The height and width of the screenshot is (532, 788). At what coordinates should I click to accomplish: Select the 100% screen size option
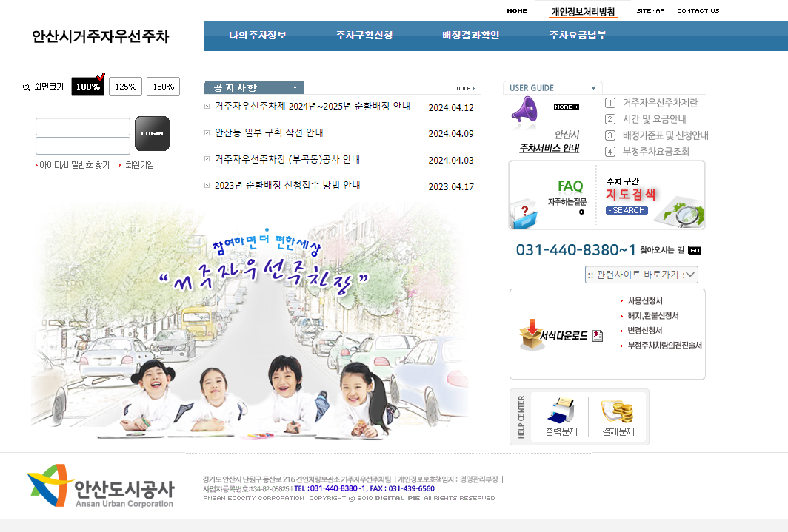(x=87, y=87)
